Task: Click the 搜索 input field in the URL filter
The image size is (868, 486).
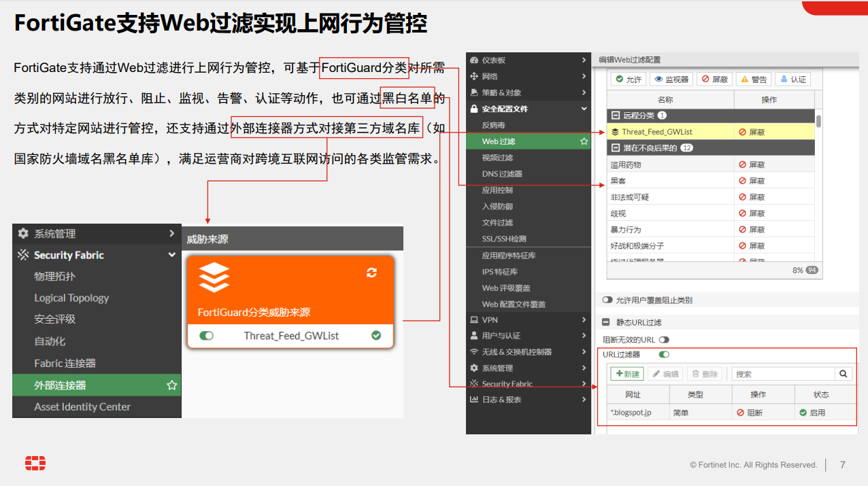Action: 782,374
